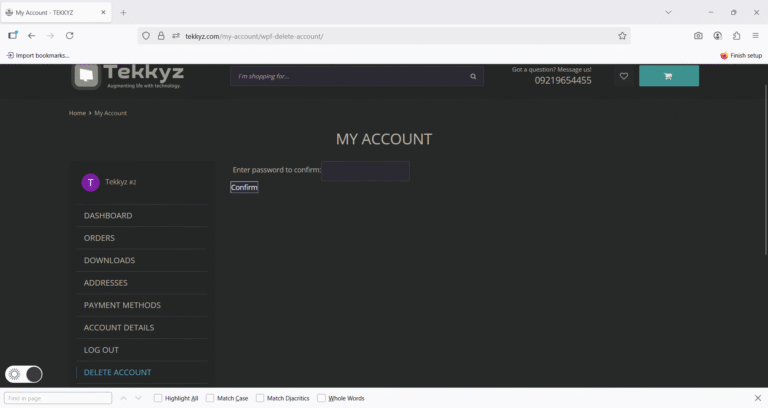Enable Whole Words checkbox
This screenshot has height=408, width=768.
[x=321, y=398]
